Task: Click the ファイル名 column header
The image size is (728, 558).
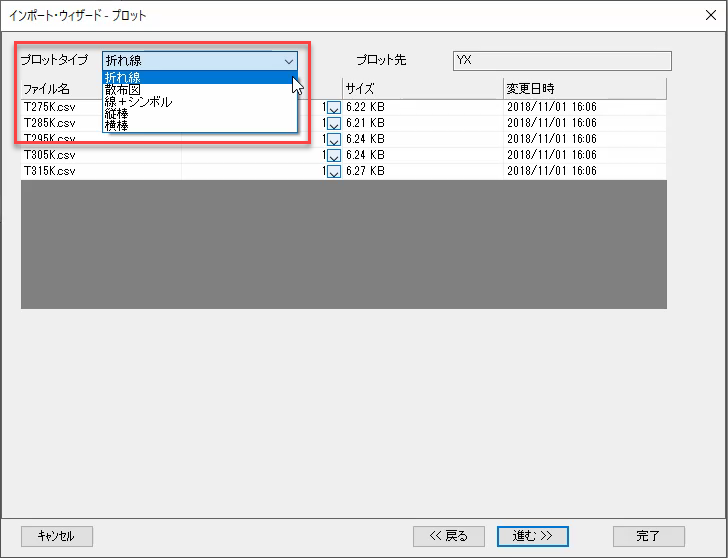Action: (62, 89)
